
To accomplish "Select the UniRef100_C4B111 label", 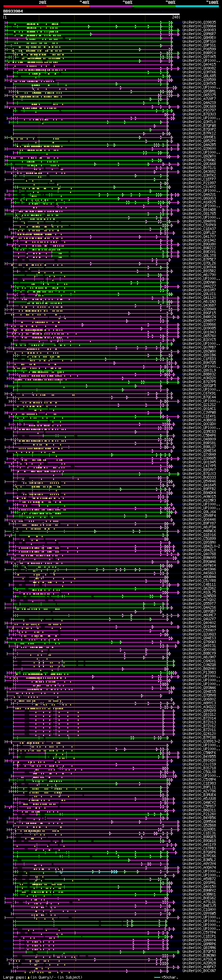I will pyautogui.click(x=199, y=584).
